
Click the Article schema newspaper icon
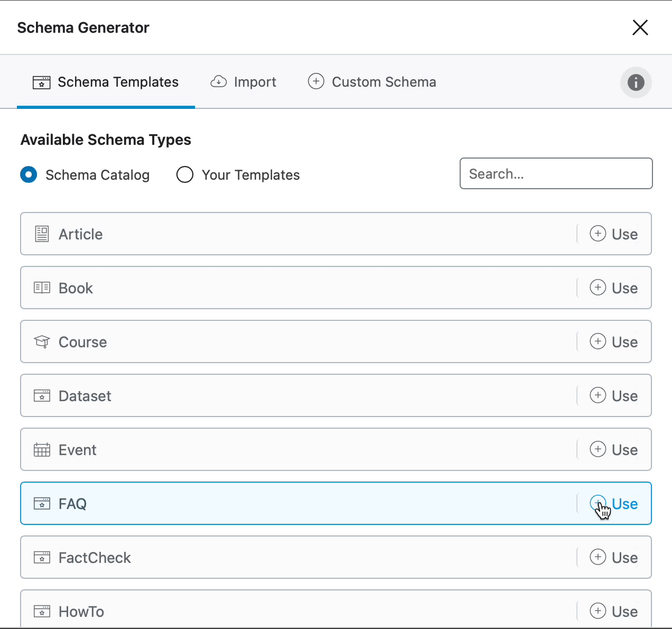pyautogui.click(x=42, y=234)
